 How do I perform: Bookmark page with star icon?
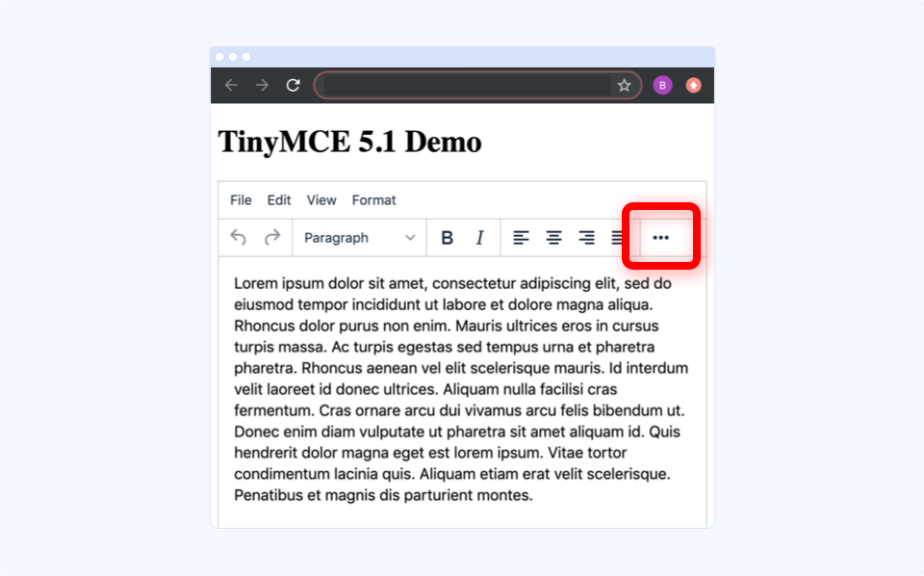pyautogui.click(x=624, y=86)
